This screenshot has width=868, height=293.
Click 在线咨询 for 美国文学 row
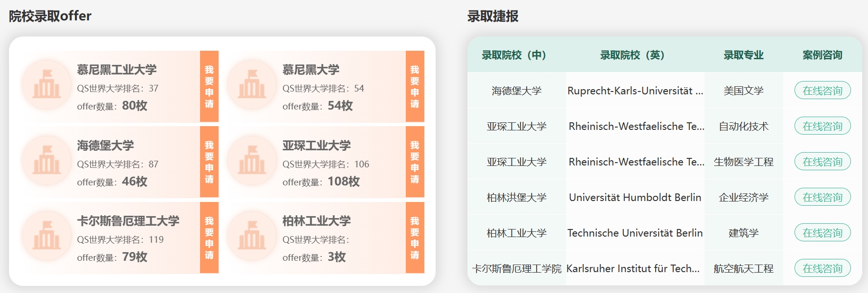[x=822, y=91]
